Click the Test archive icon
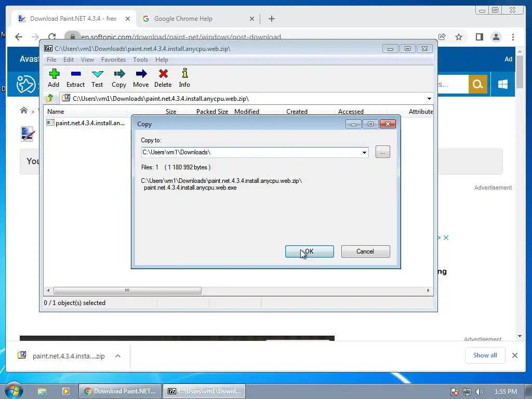 [97, 78]
